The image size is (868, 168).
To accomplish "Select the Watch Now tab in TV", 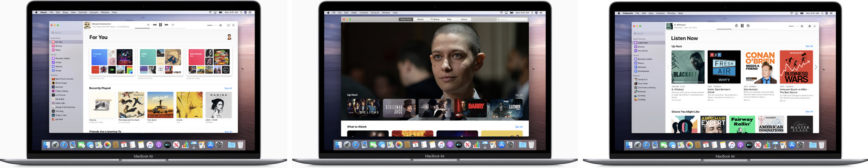I will pyautogui.click(x=406, y=19).
